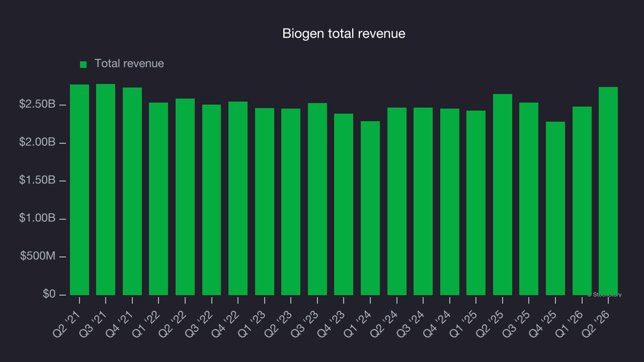The width and height of the screenshot is (644, 362).
Task: Select the Q2 '21 revenue bar
Action: click(x=79, y=190)
